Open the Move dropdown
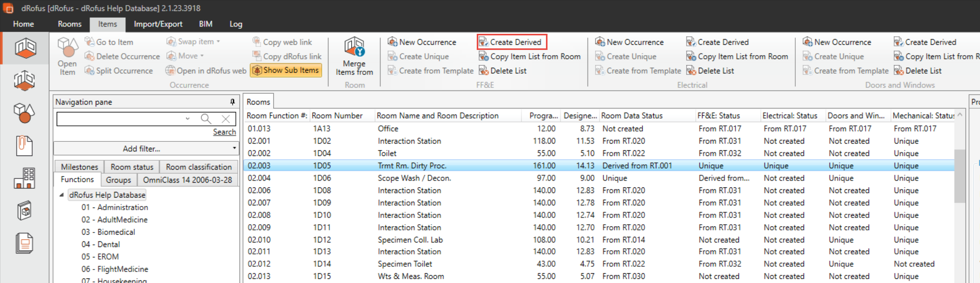The height and width of the screenshot is (283, 980). [x=185, y=56]
